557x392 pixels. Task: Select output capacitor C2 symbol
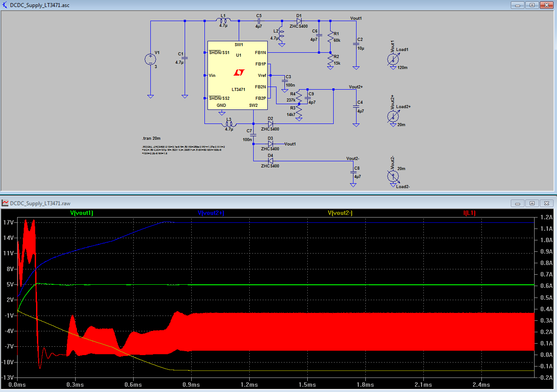356,43
